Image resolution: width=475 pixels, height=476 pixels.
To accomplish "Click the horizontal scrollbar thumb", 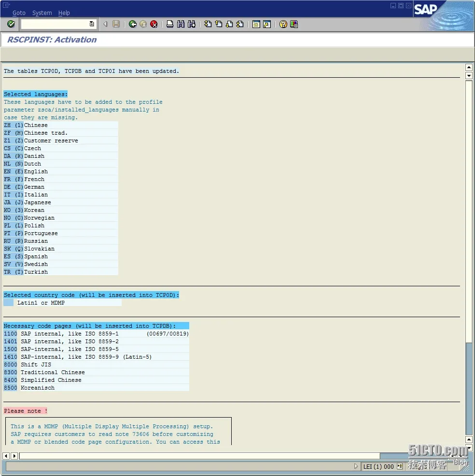I will 199,456.
